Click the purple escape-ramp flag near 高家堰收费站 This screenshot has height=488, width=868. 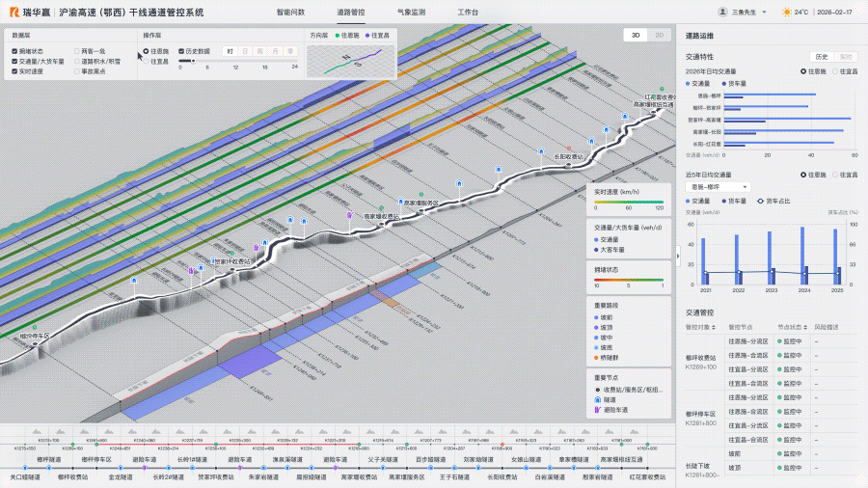coord(350,215)
